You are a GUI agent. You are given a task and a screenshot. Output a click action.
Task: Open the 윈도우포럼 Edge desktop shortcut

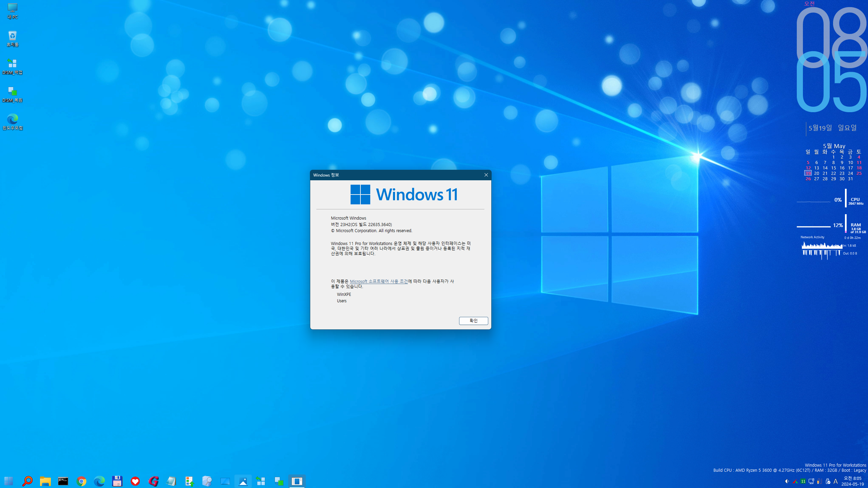[x=13, y=122]
